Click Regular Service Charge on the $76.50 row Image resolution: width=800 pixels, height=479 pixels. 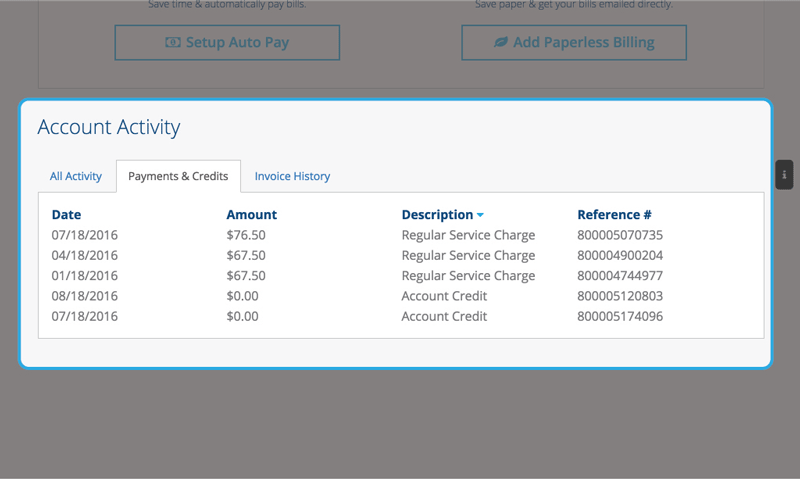[468, 235]
